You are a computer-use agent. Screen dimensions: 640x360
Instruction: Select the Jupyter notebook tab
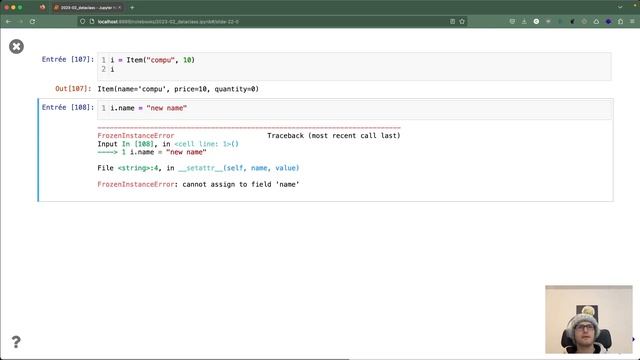(87, 7)
